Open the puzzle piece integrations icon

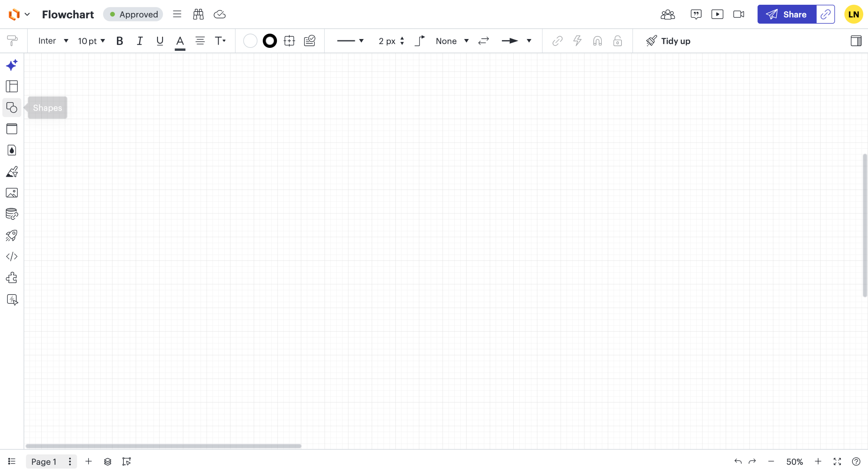tap(12, 278)
